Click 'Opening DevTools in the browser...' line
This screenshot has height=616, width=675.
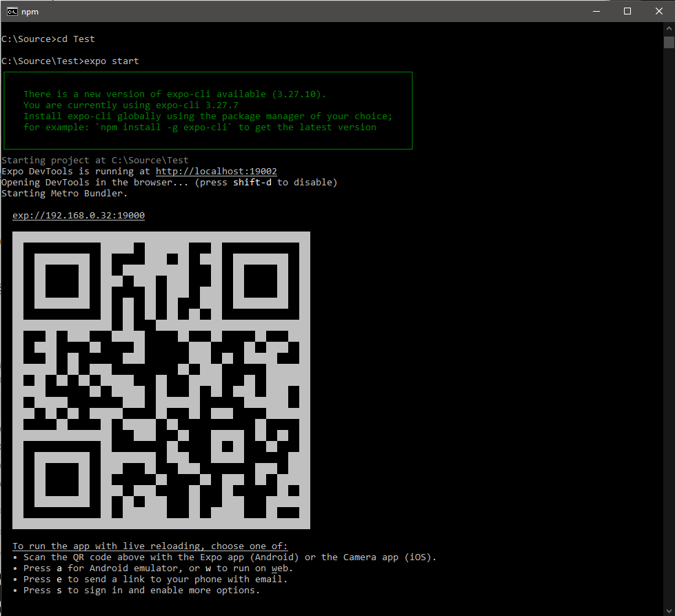pyautogui.click(x=170, y=183)
